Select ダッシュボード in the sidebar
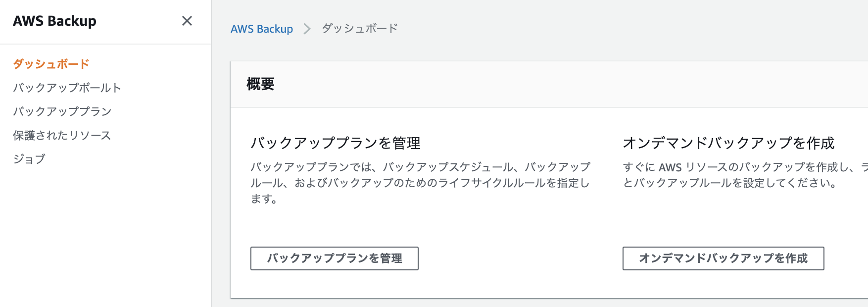Screen dimensions: 868x307 click(51, 64)
